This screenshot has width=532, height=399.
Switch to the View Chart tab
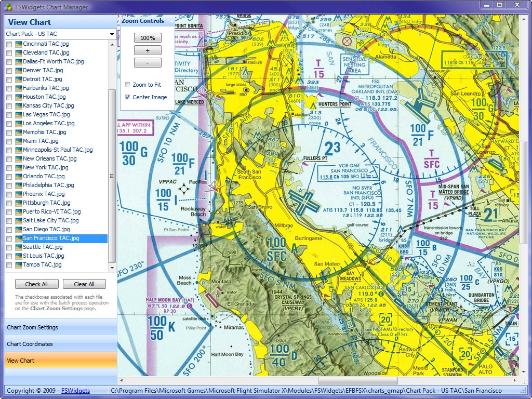click(60, 361)
